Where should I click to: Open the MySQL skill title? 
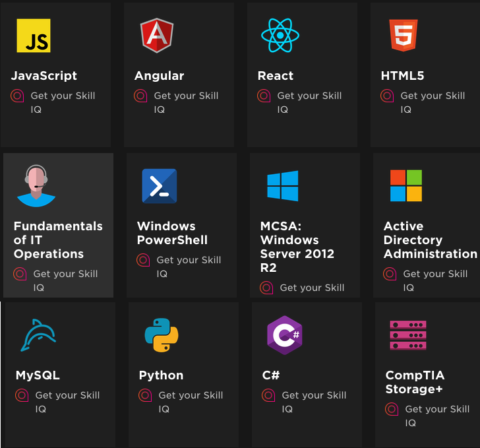(x=38, y=375)
